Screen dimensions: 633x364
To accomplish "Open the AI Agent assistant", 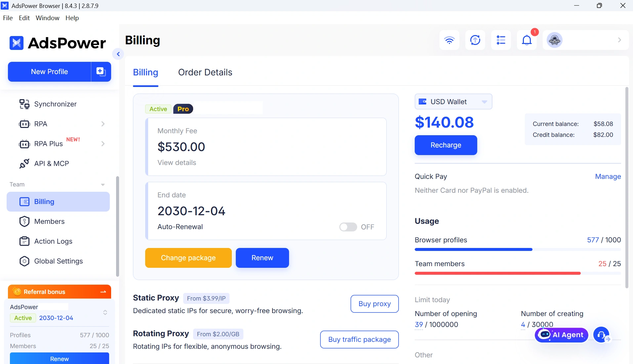I will tap(562, 335).
